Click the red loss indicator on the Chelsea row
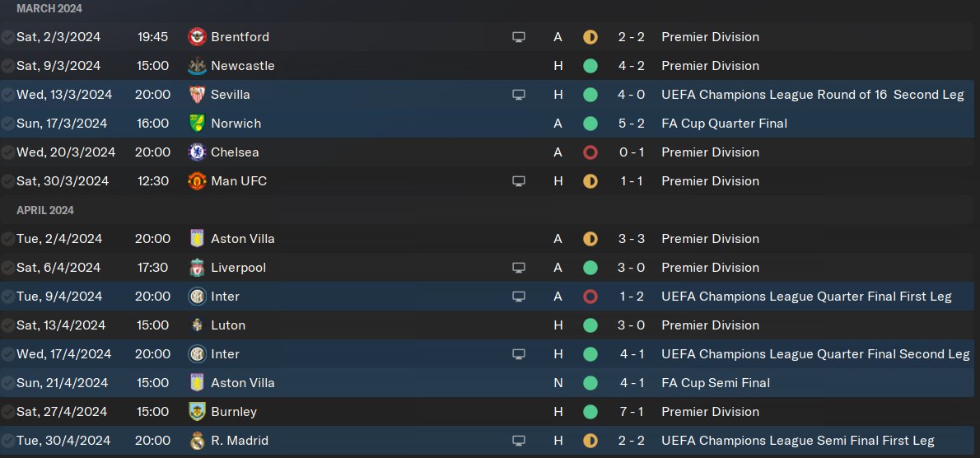Screen dimensions: 980x458 (x=590, y=152)
